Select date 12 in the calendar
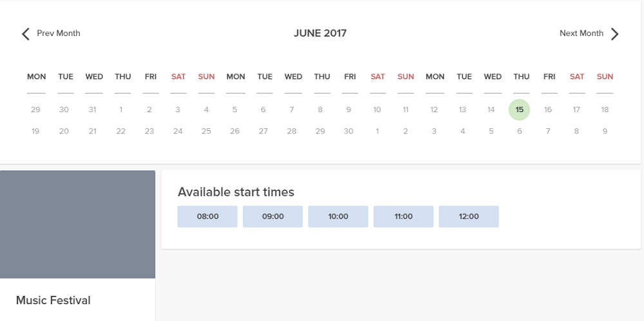Image resolution: width=644 pixels, height=321 pixels. (434, 110)
